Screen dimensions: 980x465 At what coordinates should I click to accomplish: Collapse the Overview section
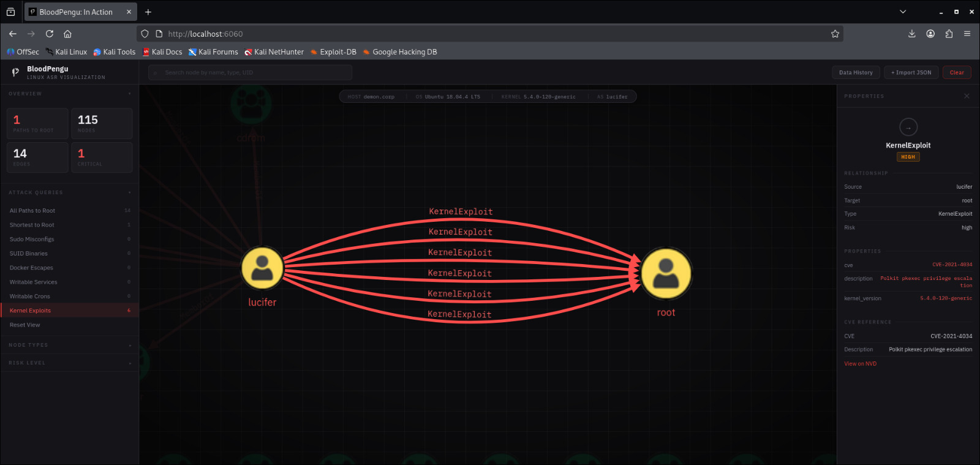point(129,94)
